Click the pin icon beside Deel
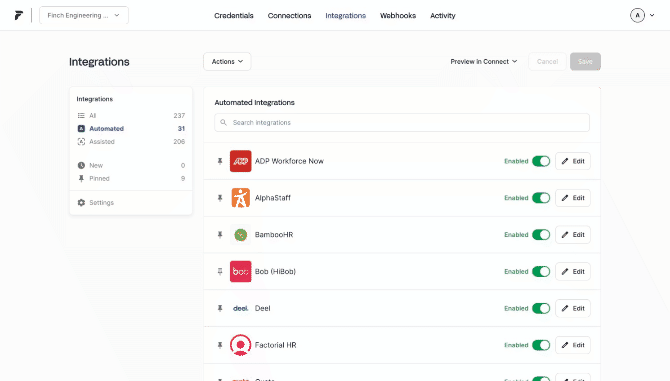Image resolution: width=670 pixels, height=381 pixels. click(x=220, y=308)
